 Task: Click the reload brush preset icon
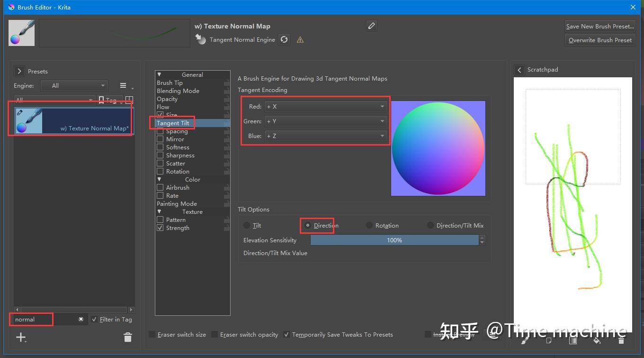(284, 40)
